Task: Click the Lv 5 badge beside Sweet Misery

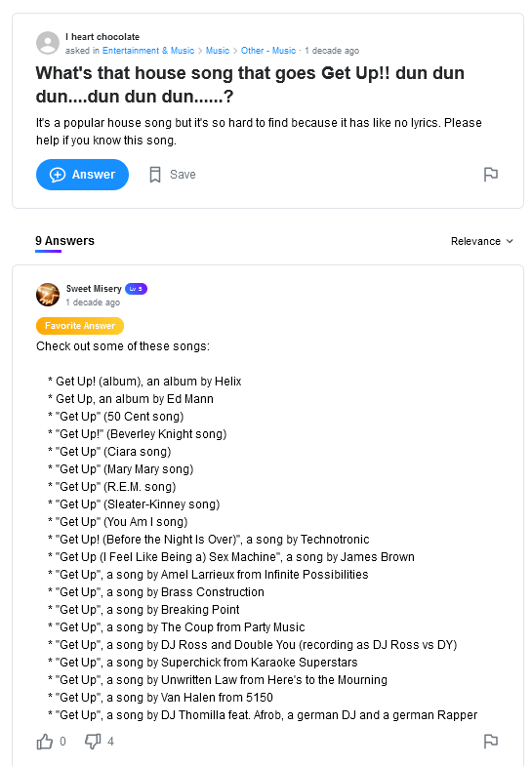Action: [x=136, y=289]
